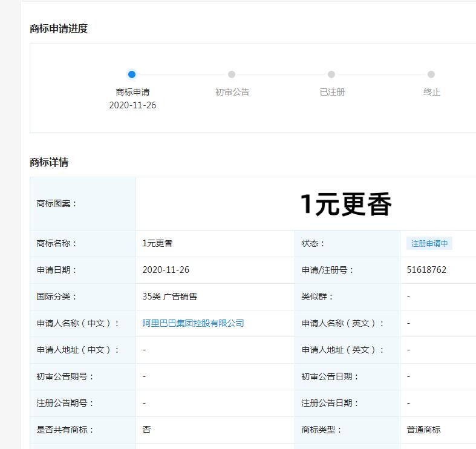
Task: Click the 申请日期 field label
Action: [56, 270]
